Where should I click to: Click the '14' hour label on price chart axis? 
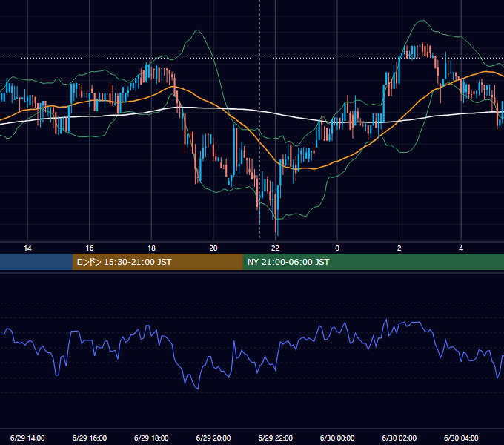click(27, 248)
